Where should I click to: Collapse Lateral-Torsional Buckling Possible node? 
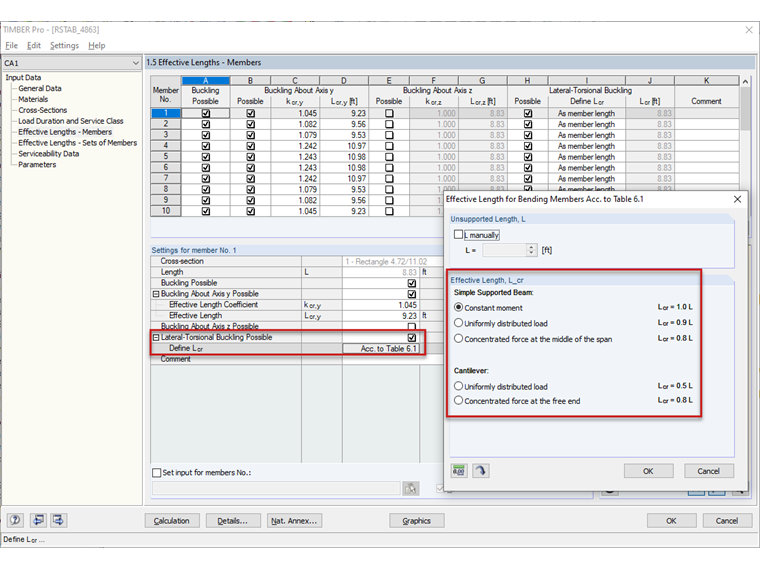point(156,337)
